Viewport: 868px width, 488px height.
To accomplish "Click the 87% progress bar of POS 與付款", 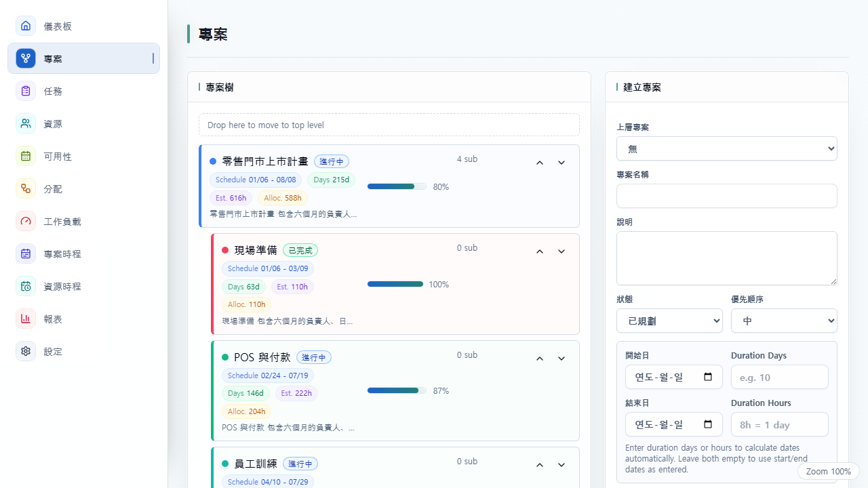I will 397,390.
